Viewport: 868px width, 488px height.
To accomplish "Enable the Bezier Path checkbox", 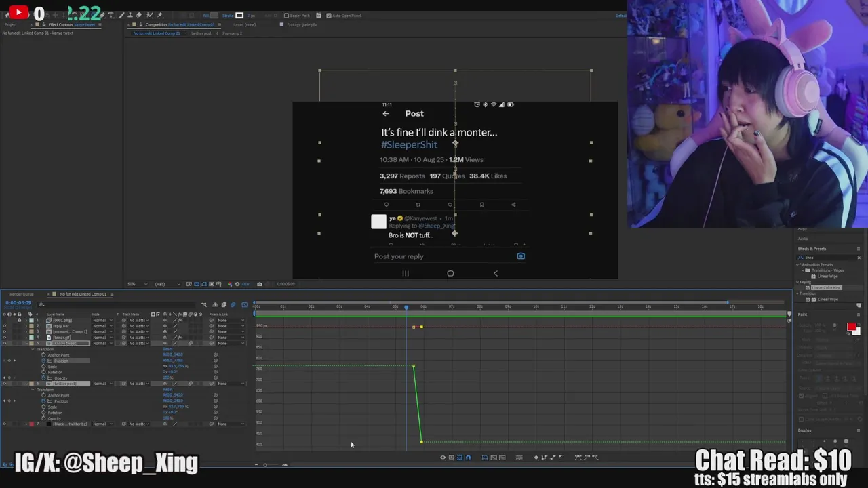I will point(286,16).
